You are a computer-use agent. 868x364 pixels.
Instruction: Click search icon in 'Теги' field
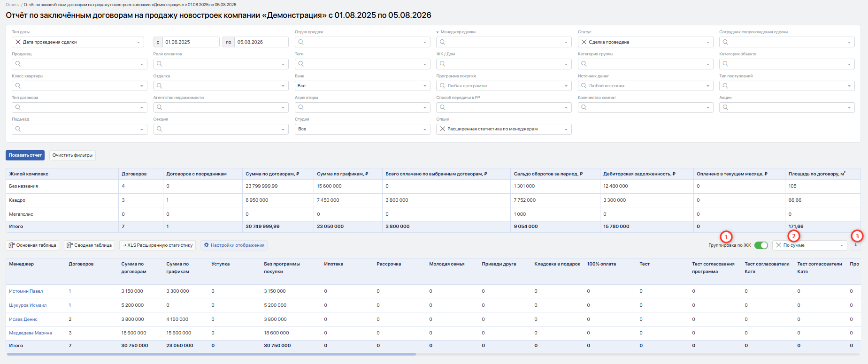click(x=301, y=64)
